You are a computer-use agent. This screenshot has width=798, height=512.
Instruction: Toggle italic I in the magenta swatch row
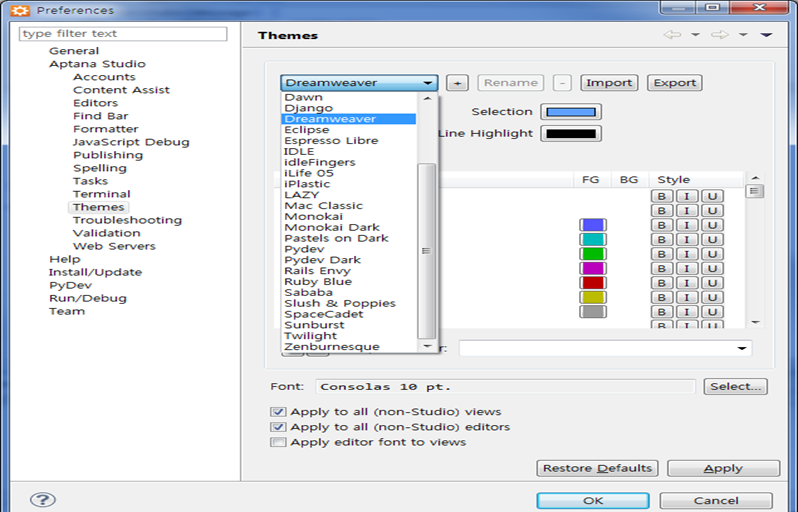pyautogui.click(x=687, y=268)
